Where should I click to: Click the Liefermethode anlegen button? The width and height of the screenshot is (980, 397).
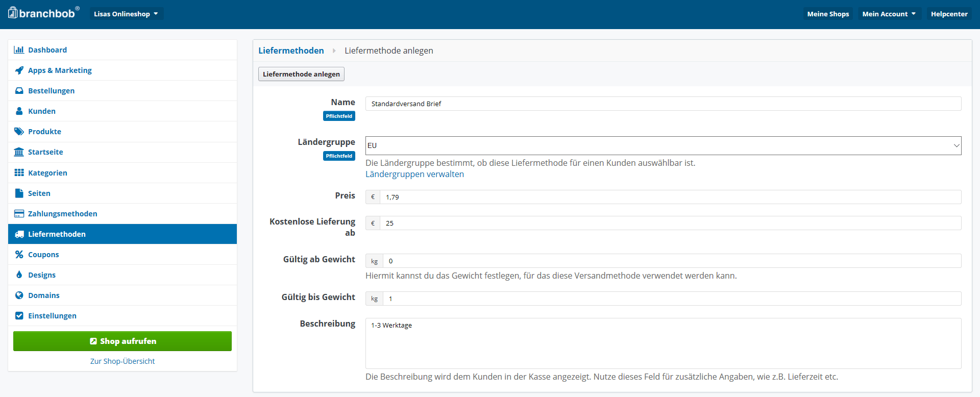point(301,74)
